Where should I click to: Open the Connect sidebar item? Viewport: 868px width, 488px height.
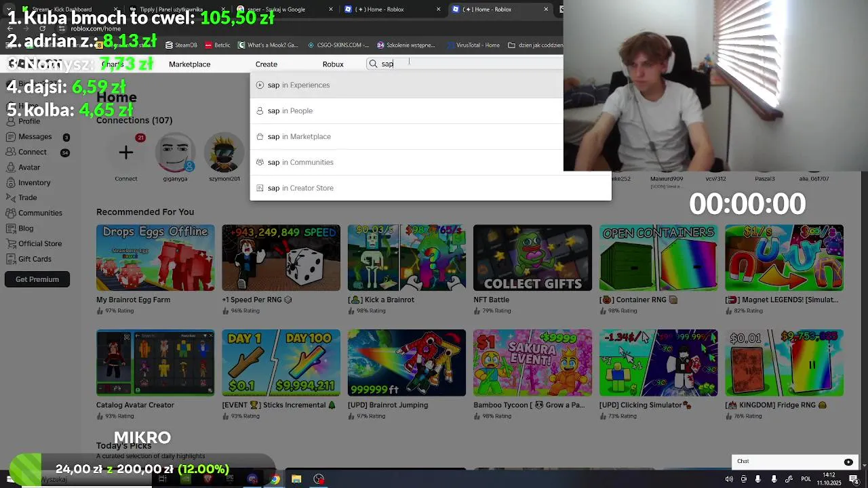tap(32, 152)
